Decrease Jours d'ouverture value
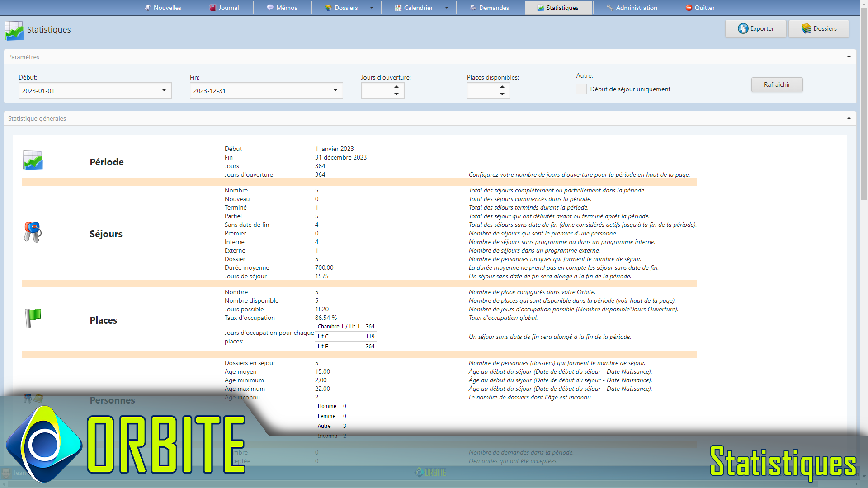Viewport: 868px width, 488px height. click(396, 94)
